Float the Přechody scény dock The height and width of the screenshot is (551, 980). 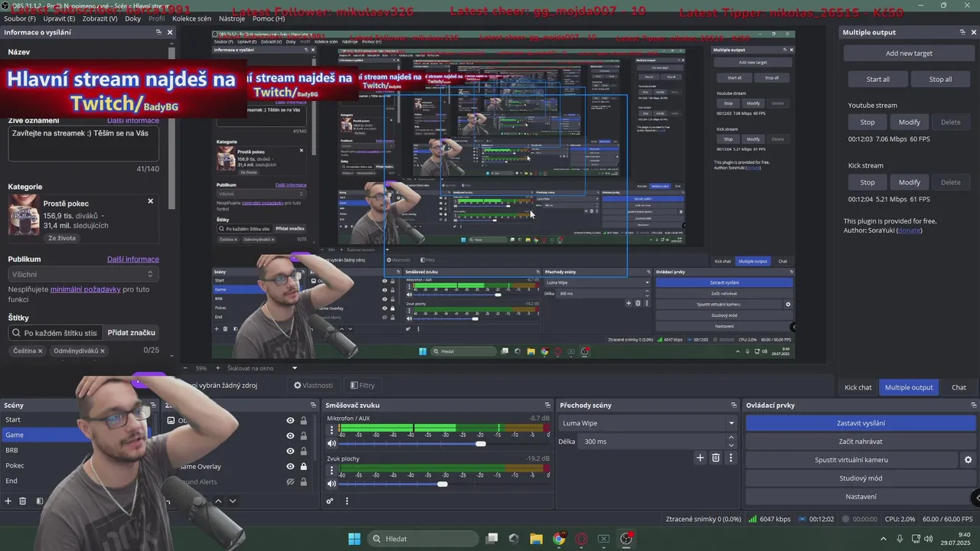tap(734, 405)
